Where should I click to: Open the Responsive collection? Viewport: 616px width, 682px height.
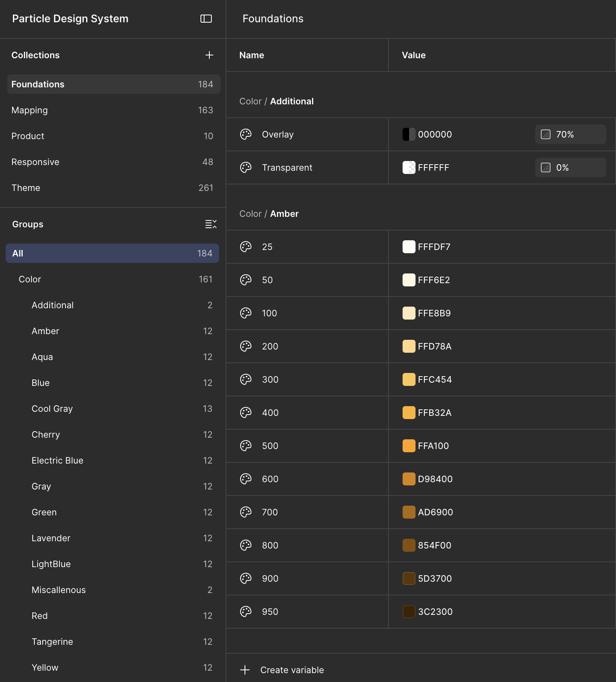114,162
